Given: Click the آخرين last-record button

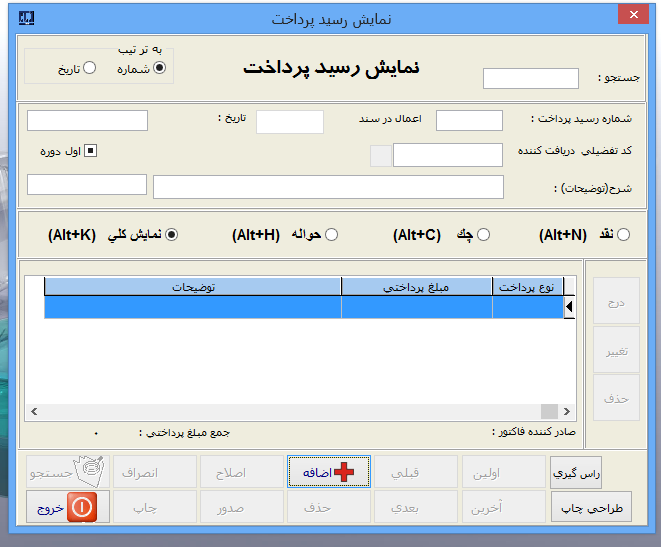Looking at the screenshot, I should (504, 507).
